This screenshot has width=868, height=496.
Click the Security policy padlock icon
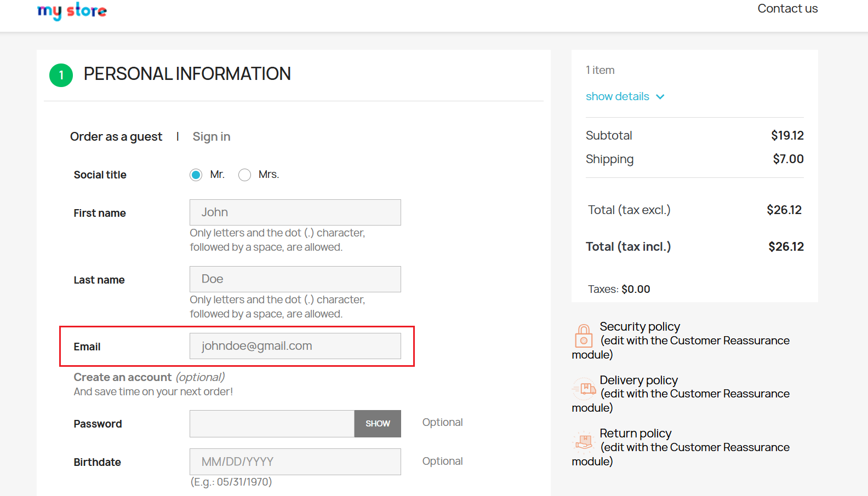(584, 336)
